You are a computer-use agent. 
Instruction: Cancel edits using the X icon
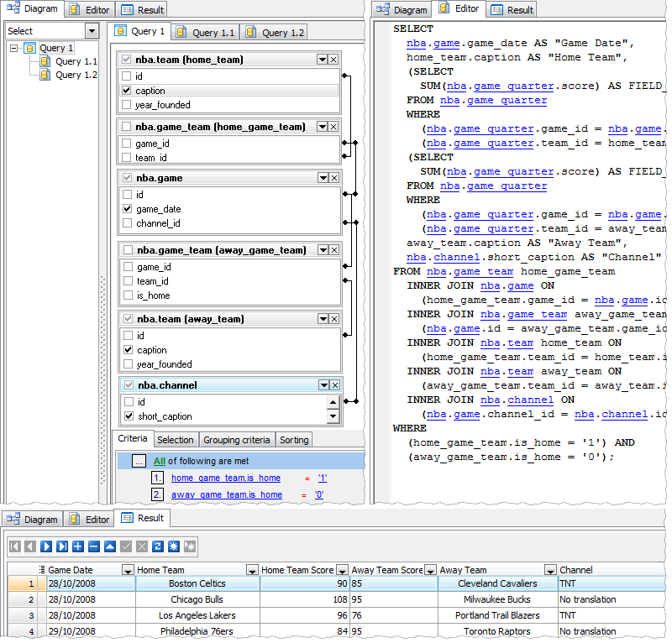142,546
